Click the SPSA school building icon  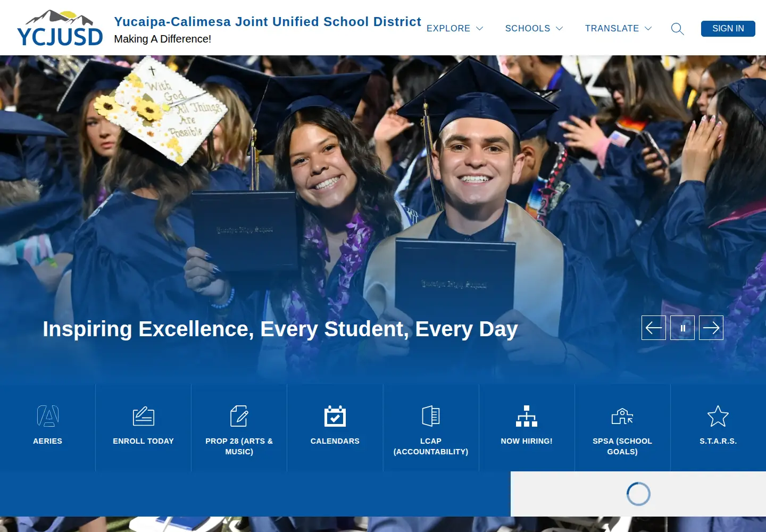coord(622,416)
